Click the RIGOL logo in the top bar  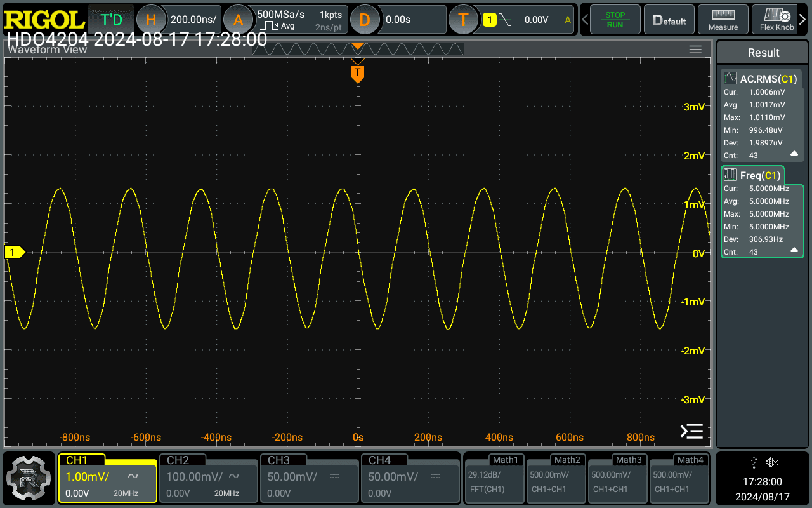pyautogui.click(x=43, y=19)
